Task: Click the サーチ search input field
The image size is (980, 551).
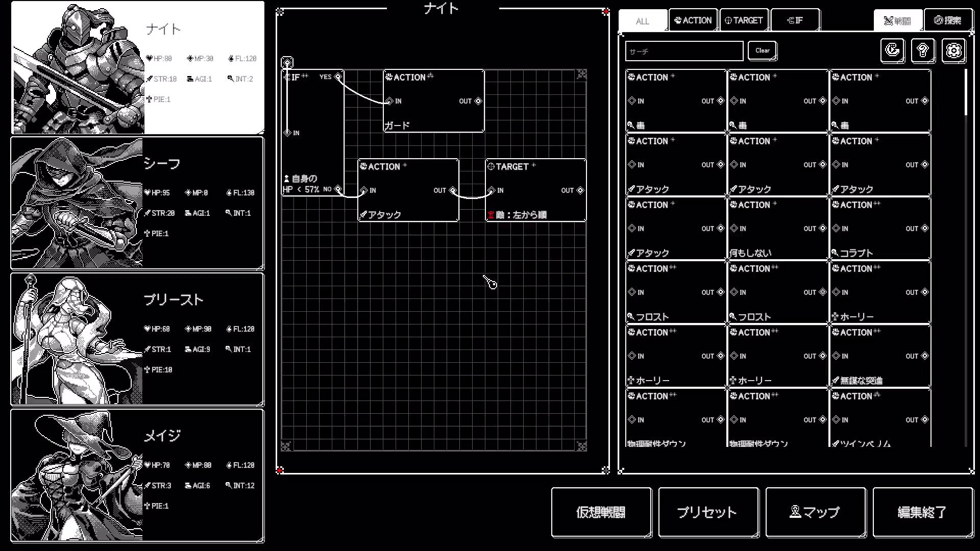Action: (x=684, y=52)
